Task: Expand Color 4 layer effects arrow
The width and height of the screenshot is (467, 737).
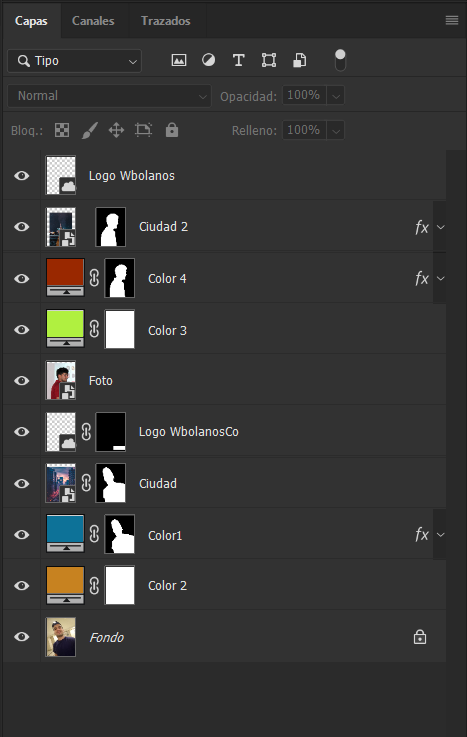Action: pyautogui.click(x=441, y=278)
